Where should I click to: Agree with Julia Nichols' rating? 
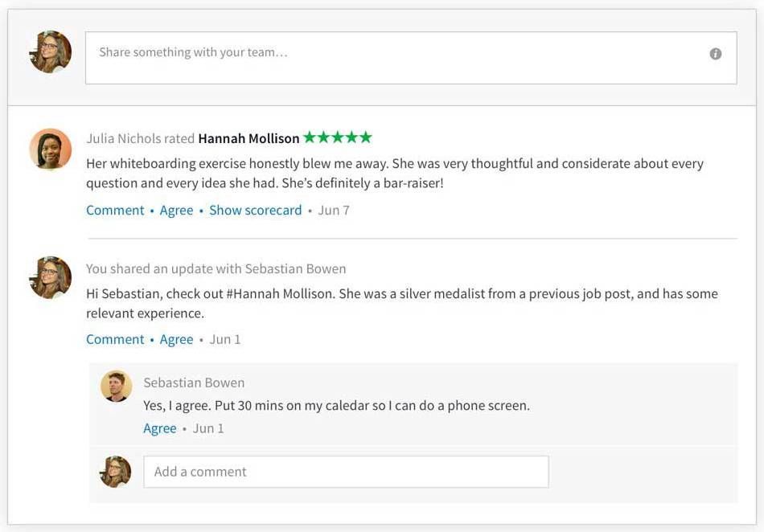click(176, 211)
